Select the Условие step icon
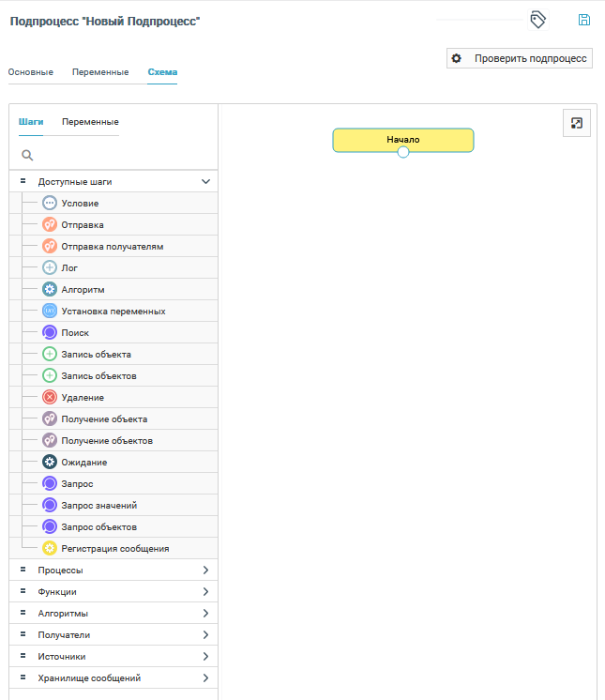 50,203
